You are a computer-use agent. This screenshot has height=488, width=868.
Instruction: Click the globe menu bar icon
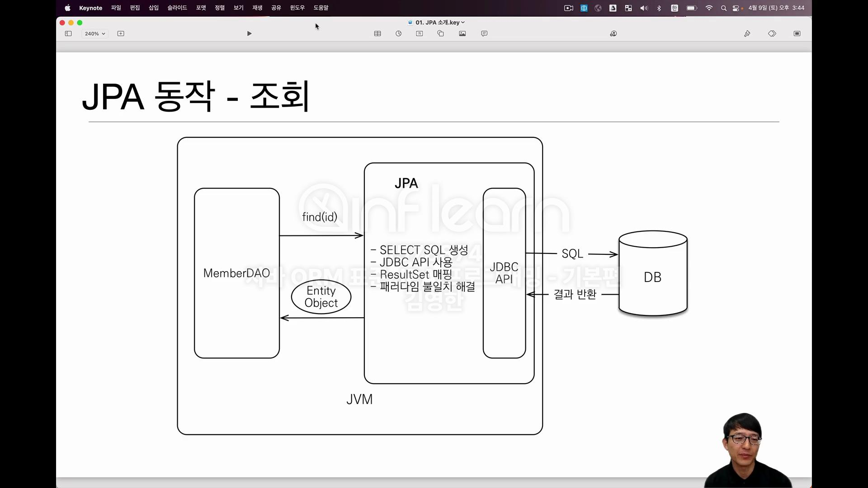[598, 8]
